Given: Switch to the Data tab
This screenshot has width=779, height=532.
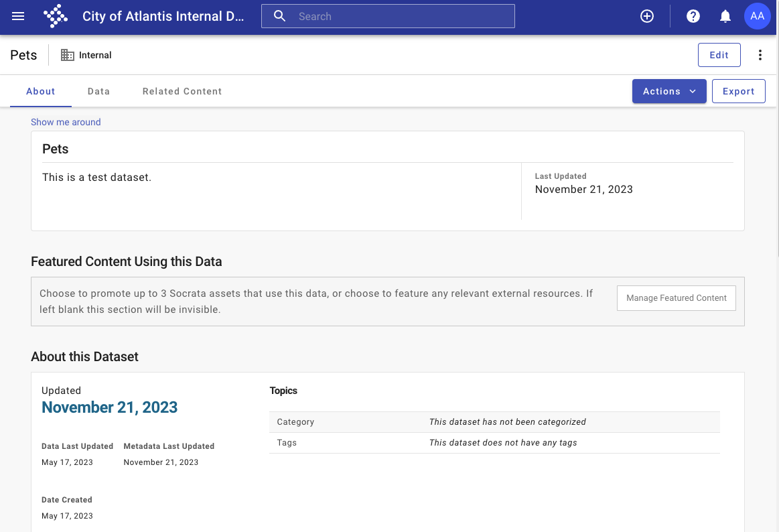Looking at the screenshot, I should (x=98, y=91).
